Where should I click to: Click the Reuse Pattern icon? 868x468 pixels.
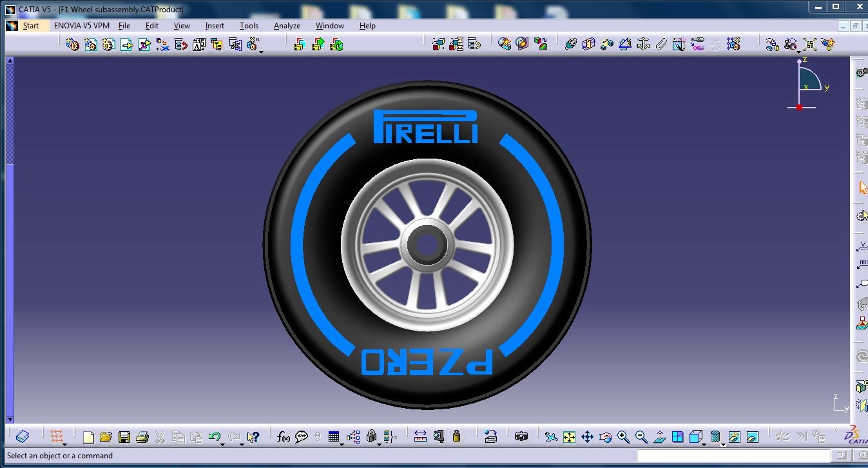733,44
